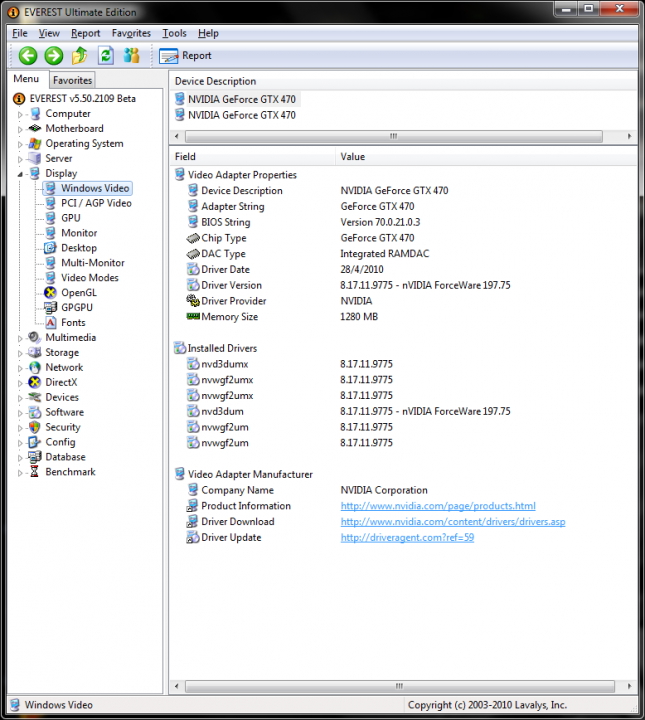Click the Storage icon in tree
This screenshot has width=645, height=720.
click(x=34, y=352)
